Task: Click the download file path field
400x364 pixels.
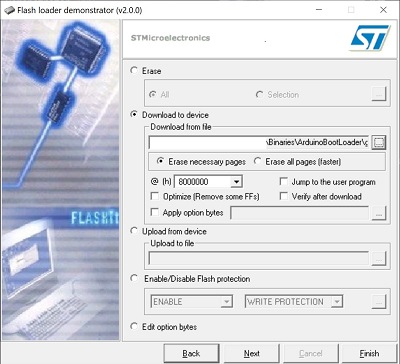Action: point(259,143)
